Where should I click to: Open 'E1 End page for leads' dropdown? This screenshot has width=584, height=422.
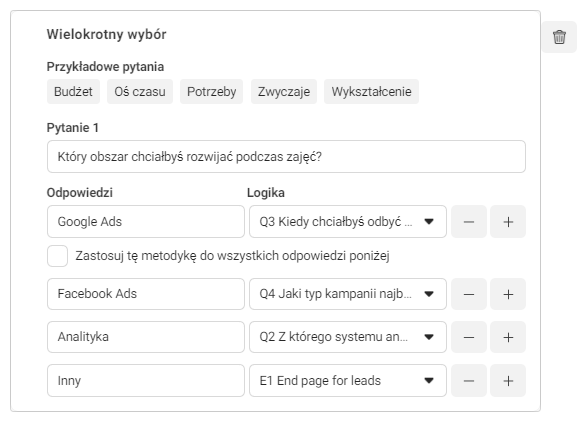pos(347,381)
